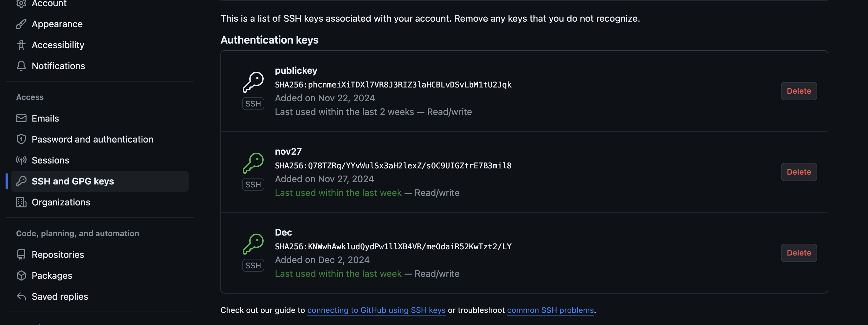Click the Packages box icon
Viewport: 868px width, 325px height.
(x=21, y=276)
